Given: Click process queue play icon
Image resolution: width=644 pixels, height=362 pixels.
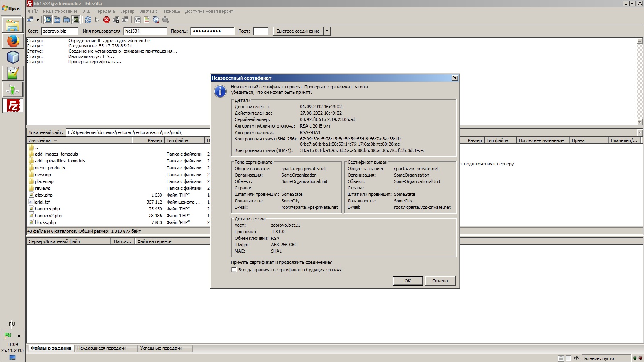Looking at the screenshot, I should [x=97, y=20].
